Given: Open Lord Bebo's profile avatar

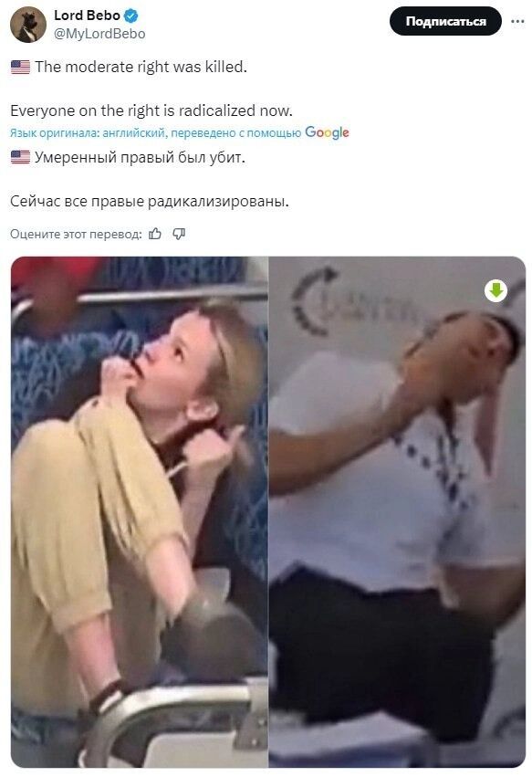Looking at the screenshot, I should 27,25.
